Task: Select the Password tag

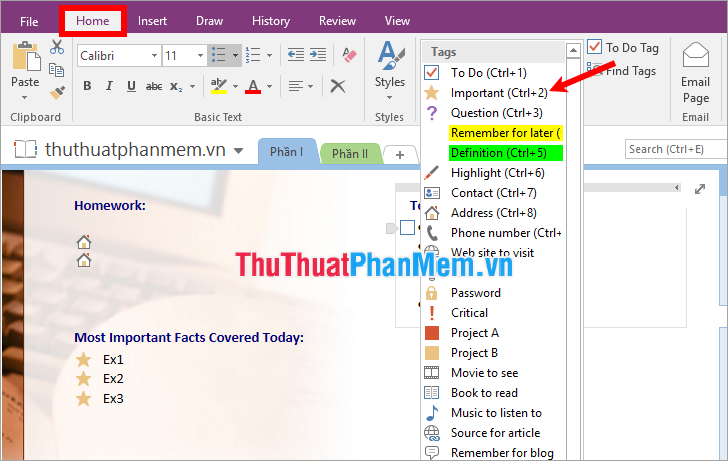Action: pos(494,293)
